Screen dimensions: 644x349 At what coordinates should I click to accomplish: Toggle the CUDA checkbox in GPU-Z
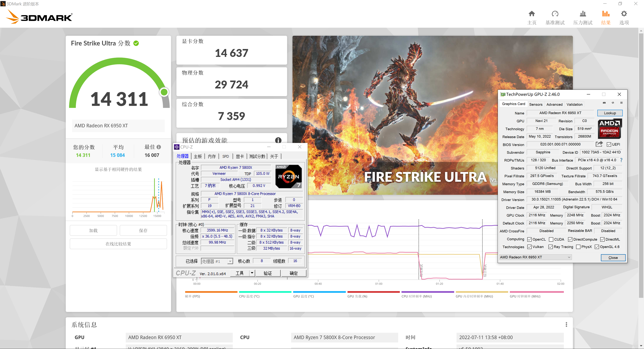[551, 239]
